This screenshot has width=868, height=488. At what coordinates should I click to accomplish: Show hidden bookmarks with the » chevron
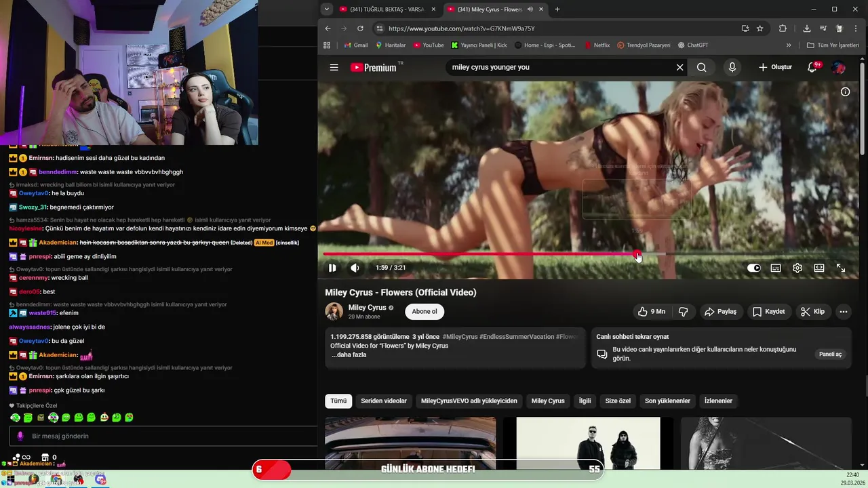(789, 45)
